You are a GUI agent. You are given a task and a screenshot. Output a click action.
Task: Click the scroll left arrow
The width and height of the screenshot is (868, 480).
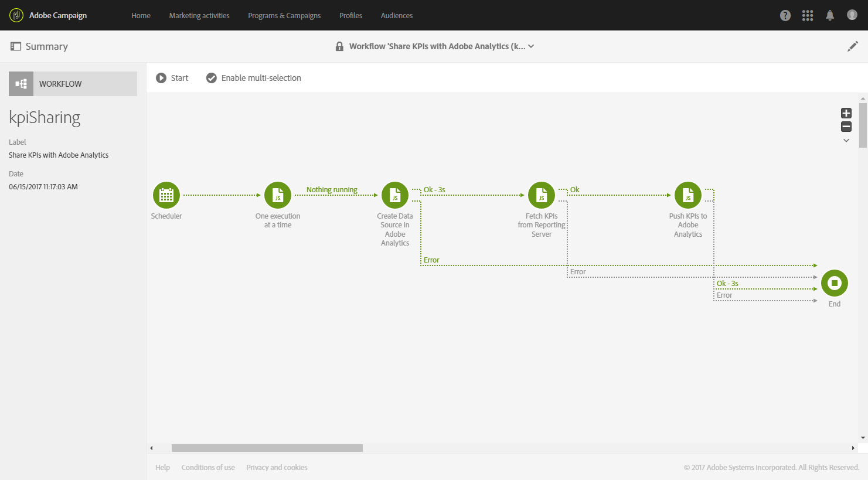point(151,448)
